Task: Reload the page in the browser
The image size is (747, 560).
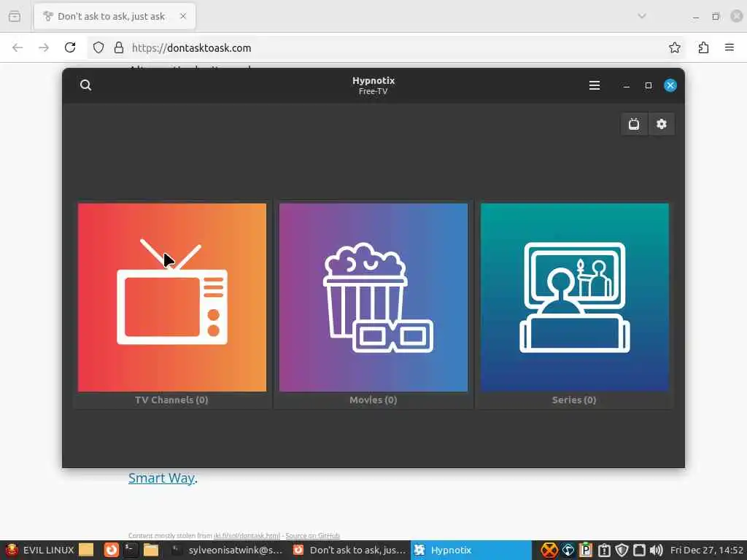Action: (70, 47)
